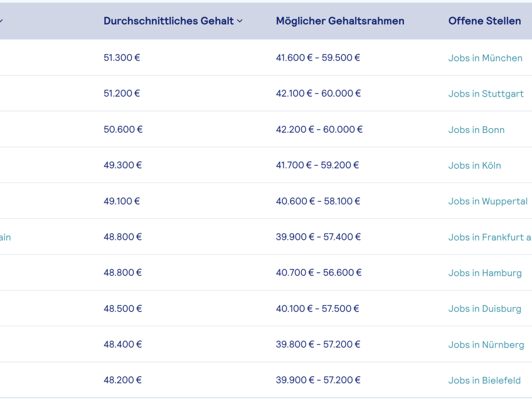Click the 49.300 € average salary cell
The height and width of the screenshot is (399, 532).
tap(122, 165)
